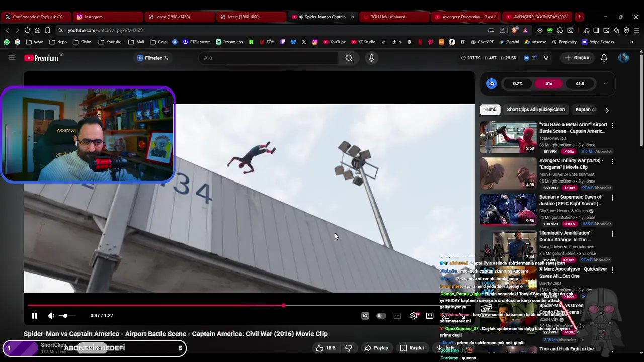Open the Brave Shields lion icon

[x=514, y=30]
